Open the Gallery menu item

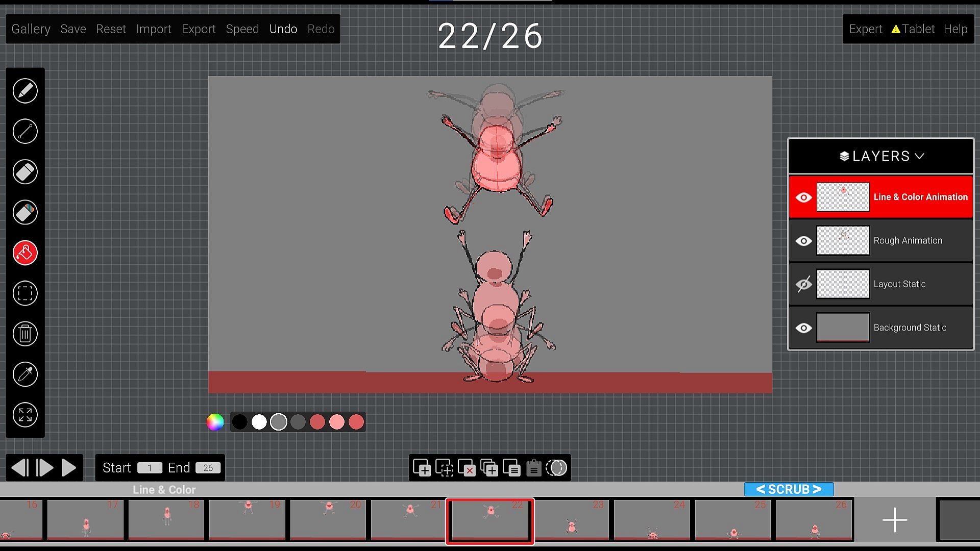(31, 29)
